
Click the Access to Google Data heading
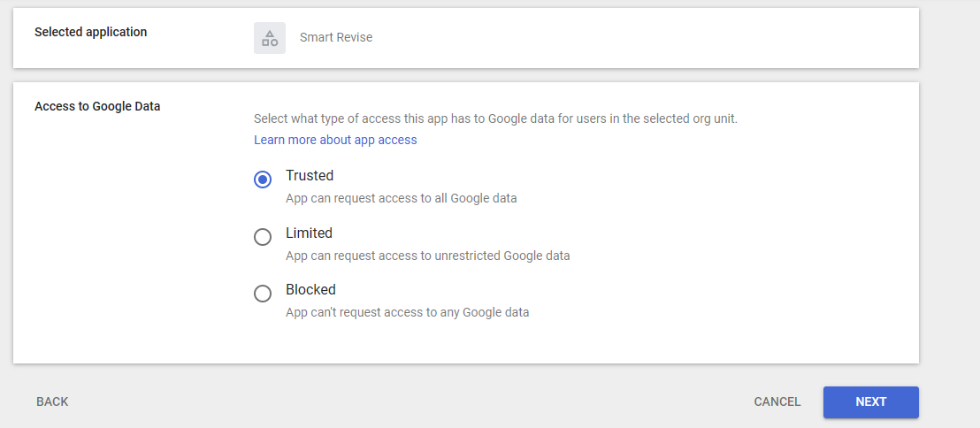click(97, 106)
